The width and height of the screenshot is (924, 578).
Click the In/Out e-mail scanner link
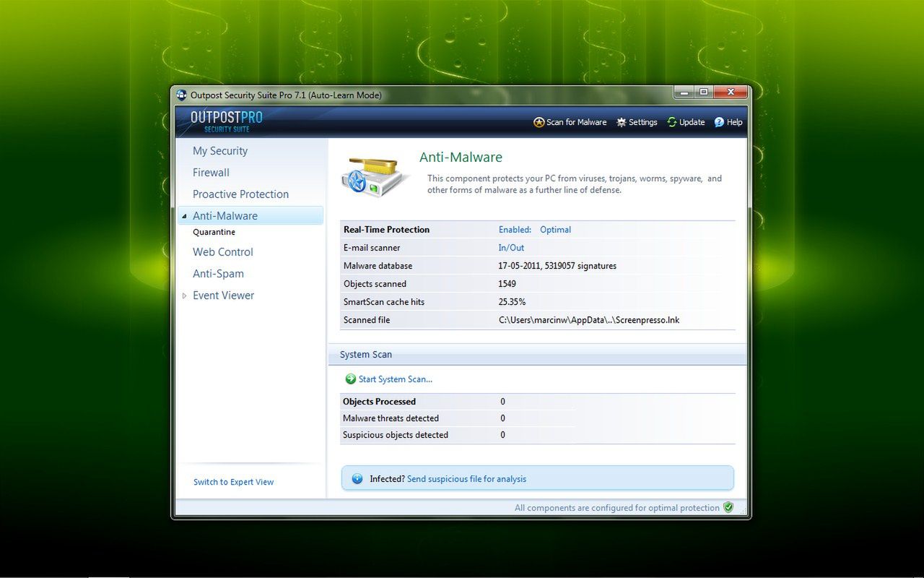tap(511, 248)
